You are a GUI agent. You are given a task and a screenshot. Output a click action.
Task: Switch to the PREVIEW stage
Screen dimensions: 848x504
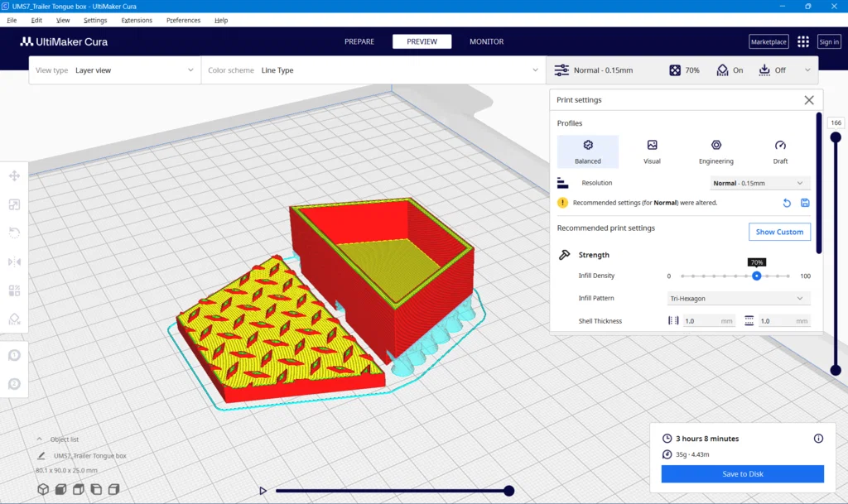422,41
